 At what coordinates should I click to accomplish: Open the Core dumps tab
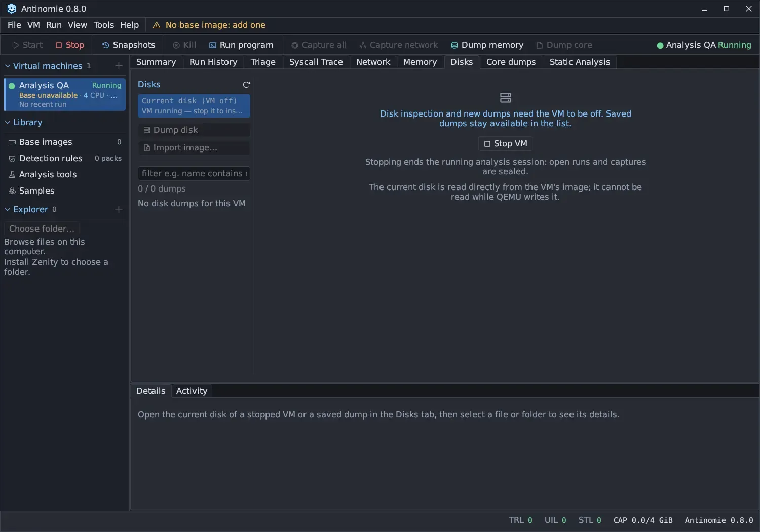tap(511, 62)
